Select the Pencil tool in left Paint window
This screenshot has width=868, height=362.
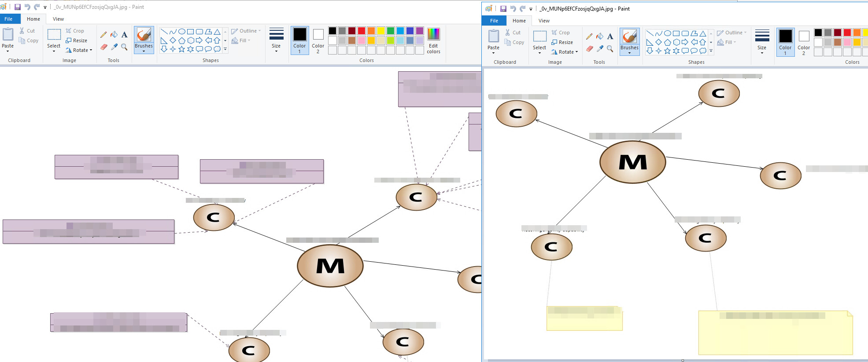tap(103, 35)
